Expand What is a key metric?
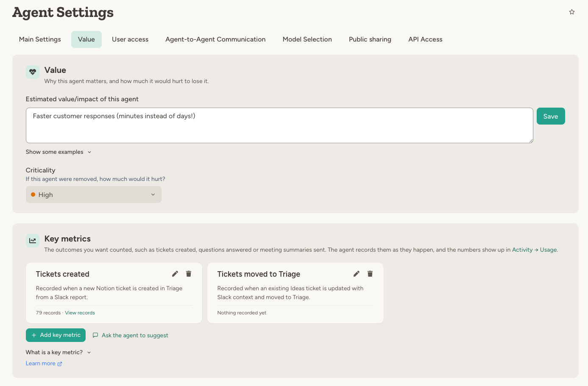The width and height of the screenshot is (588, 386). (59, 352)
